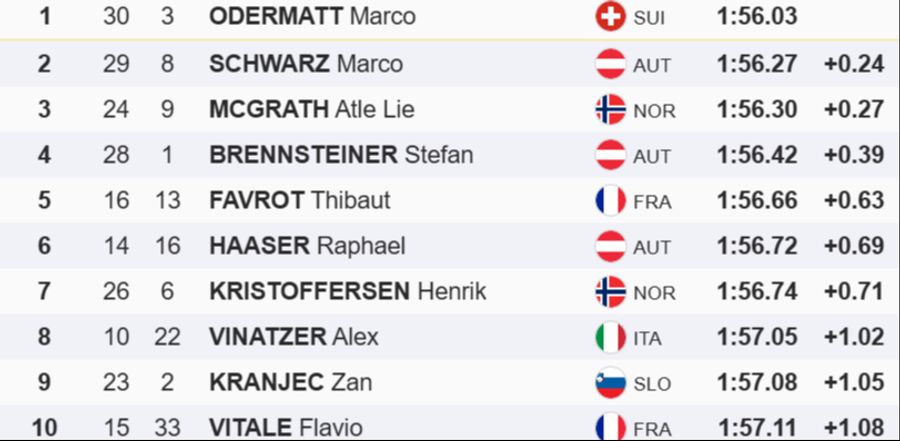This screenshot has width=900, height=441.
Task: Click the Italian flag beside Vinatzer
Action: (610, 337)
